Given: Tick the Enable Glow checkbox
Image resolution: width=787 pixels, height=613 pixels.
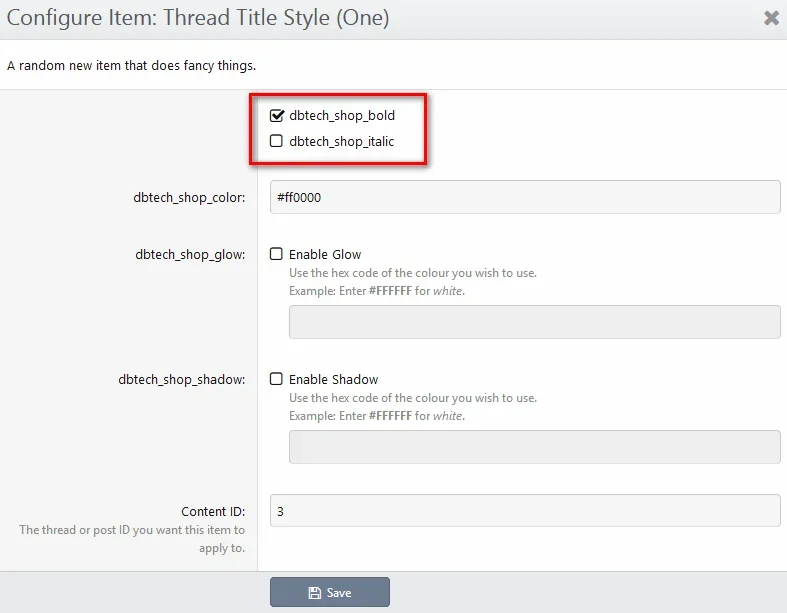Looking at the screenshot, I should pyautogui.click(x=276, y=254).
